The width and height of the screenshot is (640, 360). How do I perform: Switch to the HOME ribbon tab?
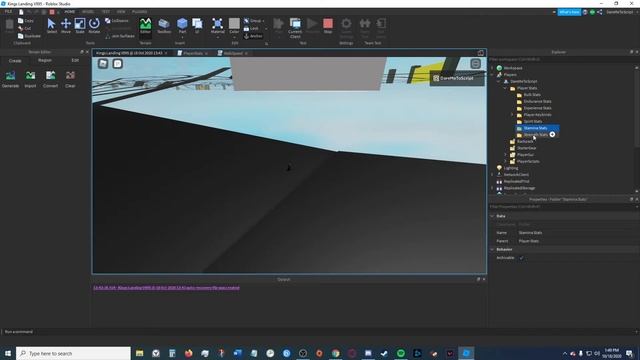[x=70, y=12]
